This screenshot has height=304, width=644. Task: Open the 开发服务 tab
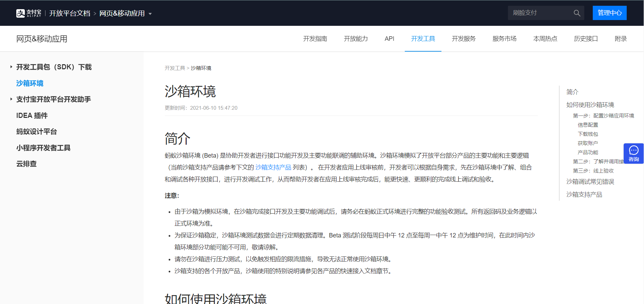click(463, 39)
